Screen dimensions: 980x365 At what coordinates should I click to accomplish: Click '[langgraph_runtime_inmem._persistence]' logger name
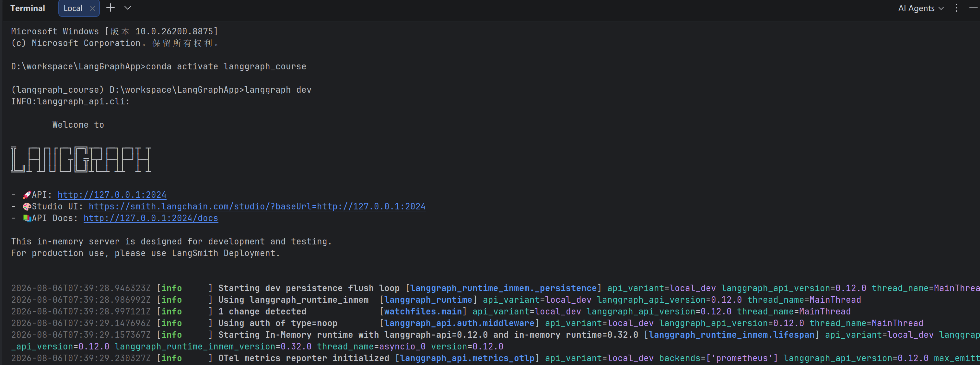click(503, 288)
